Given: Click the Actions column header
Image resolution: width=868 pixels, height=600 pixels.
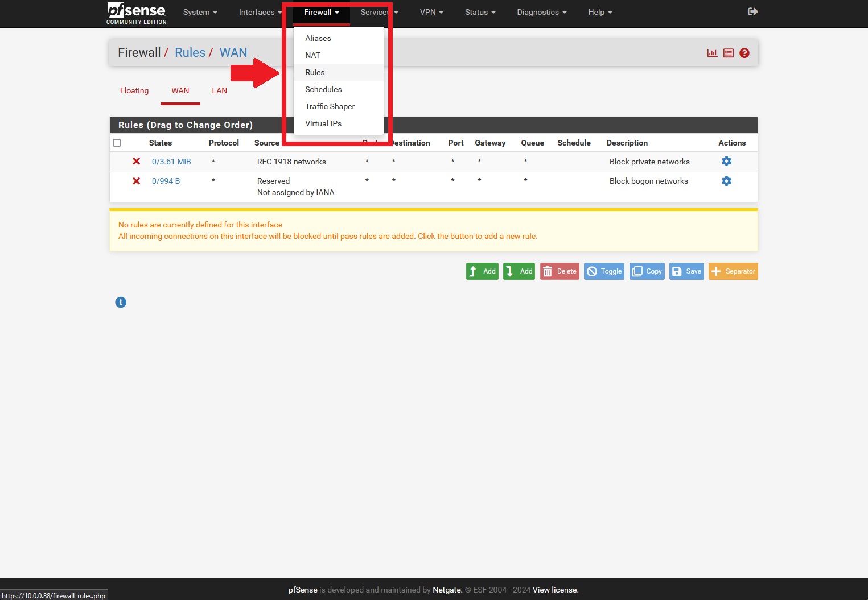Looking at the screenshot, I should [x=732, y=143].
